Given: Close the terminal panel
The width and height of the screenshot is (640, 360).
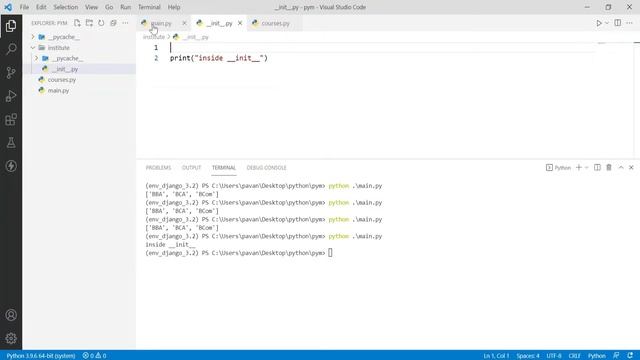Looking at the screenshot, I should pyautogui.click(x=631, y=167).
